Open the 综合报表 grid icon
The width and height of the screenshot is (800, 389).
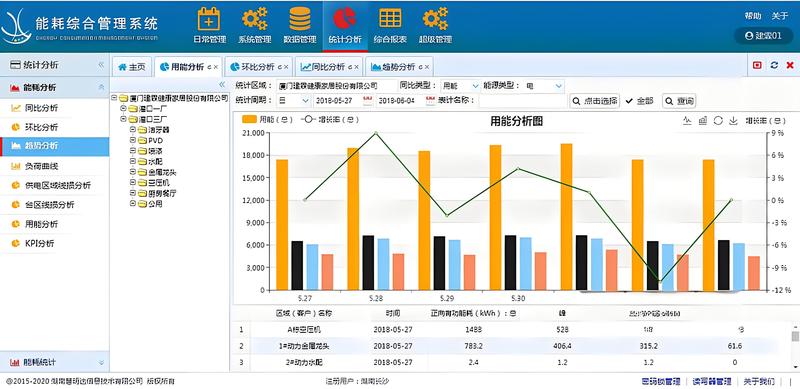[390, 18]
